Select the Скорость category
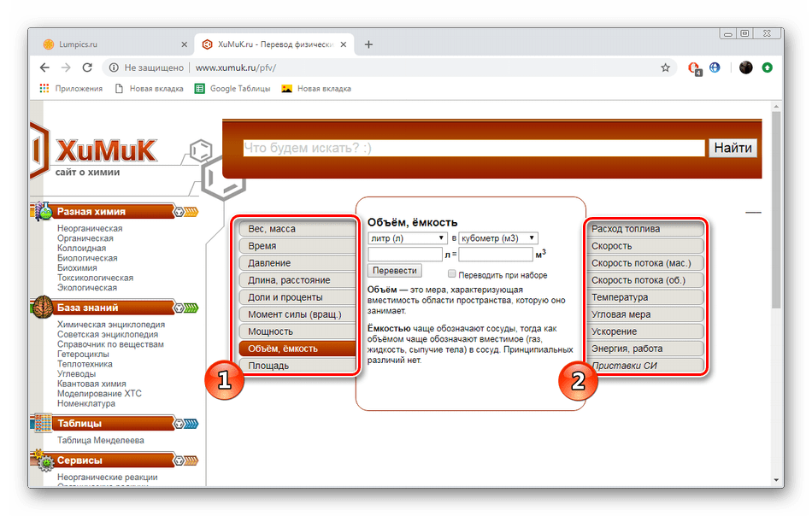 (646, 246)
